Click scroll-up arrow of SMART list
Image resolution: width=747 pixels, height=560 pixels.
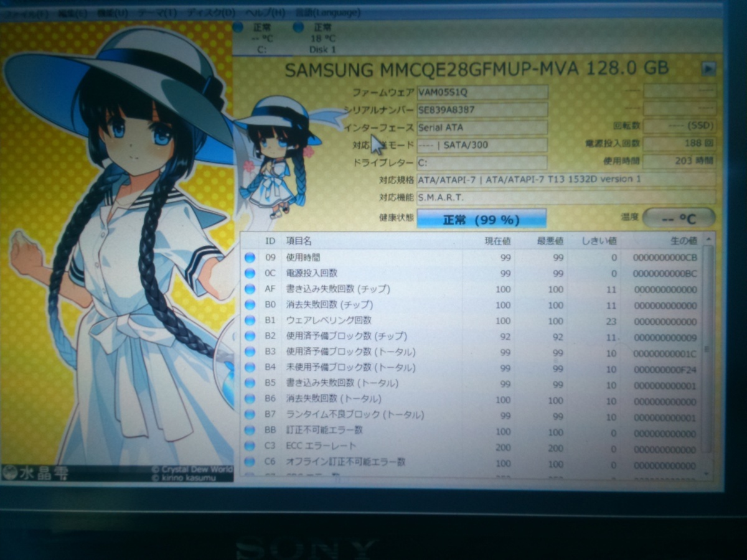(708, 240)
